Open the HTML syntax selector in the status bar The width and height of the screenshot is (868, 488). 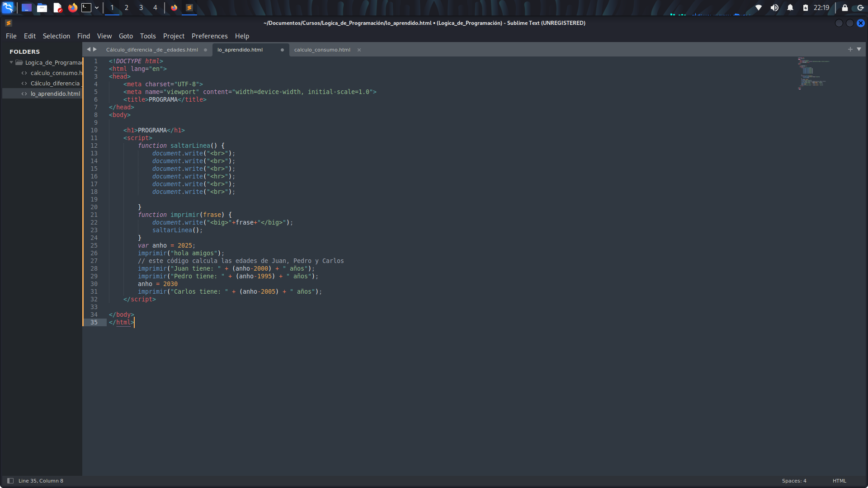tap(839, 481)
